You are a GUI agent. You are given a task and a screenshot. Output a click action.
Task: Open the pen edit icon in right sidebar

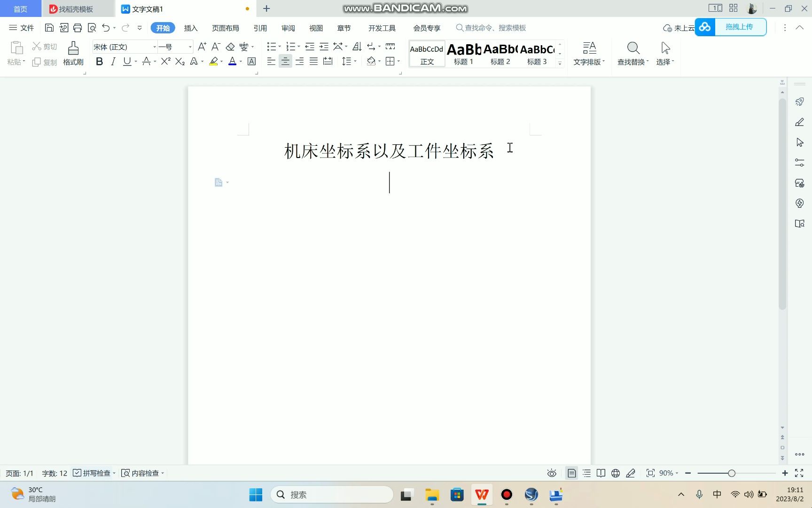click(799, 122)
